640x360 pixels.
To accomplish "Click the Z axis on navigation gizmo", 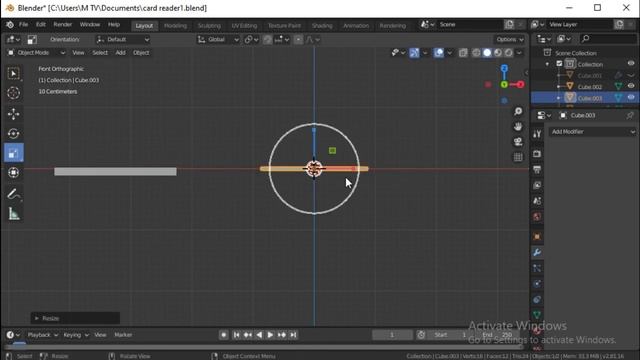I will tap(504, 68).
